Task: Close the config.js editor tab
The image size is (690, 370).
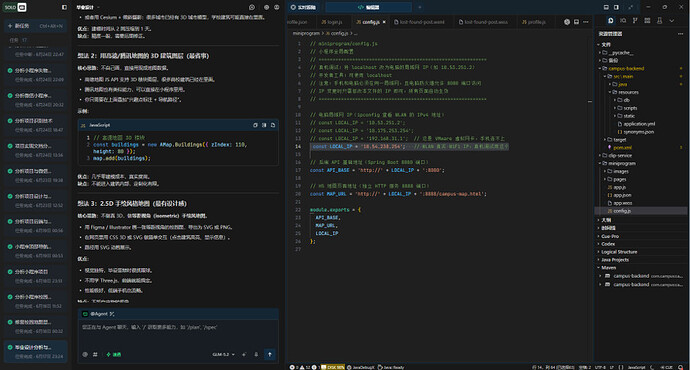Action: tap(384, 22)
